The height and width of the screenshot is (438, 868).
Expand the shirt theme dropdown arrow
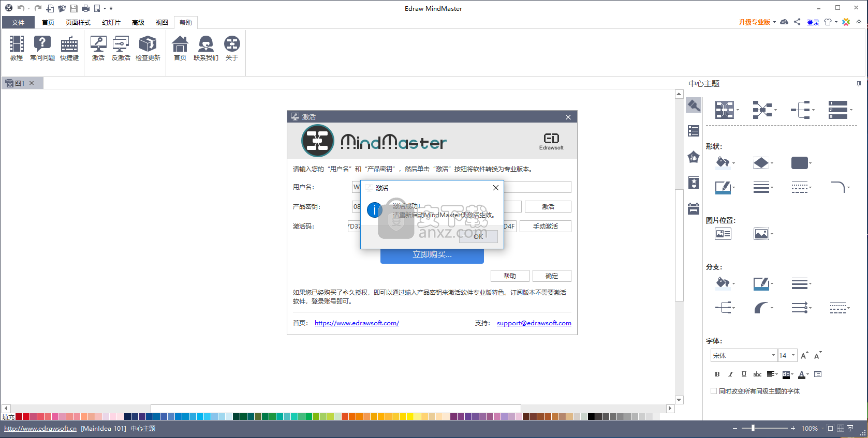click(836, 22)
